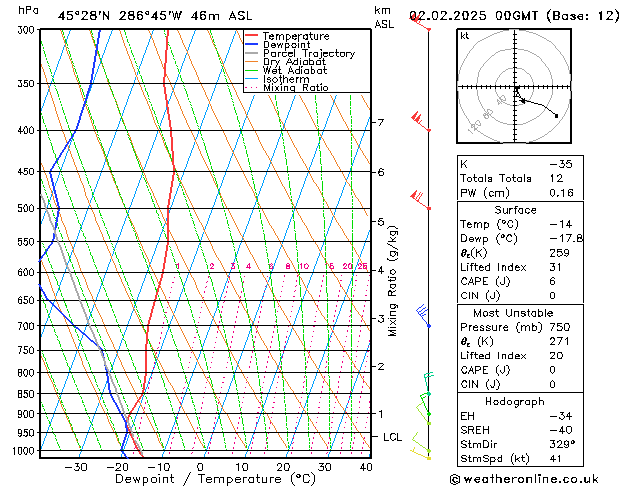Click the PW (cm) value 0.16
This screenshot has width=629, height=486.
click(x=561, y=193)
